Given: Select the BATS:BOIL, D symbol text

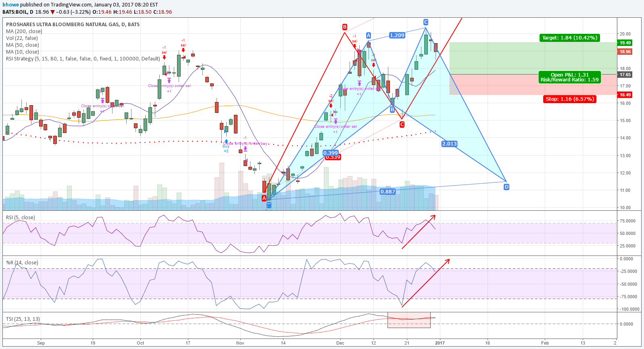Looking at the screenshot, I should (x=18, y=12).
